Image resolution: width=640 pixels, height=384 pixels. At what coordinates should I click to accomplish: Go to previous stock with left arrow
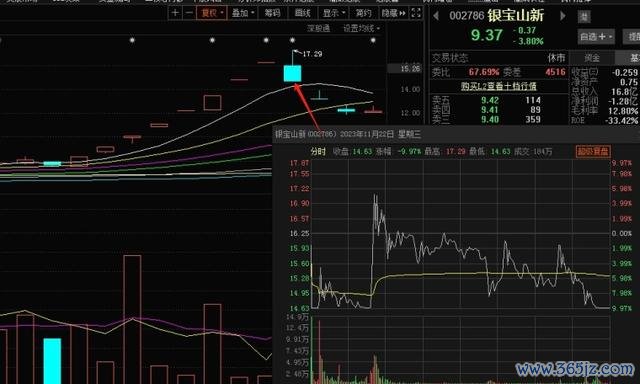[x=436, y=16]
